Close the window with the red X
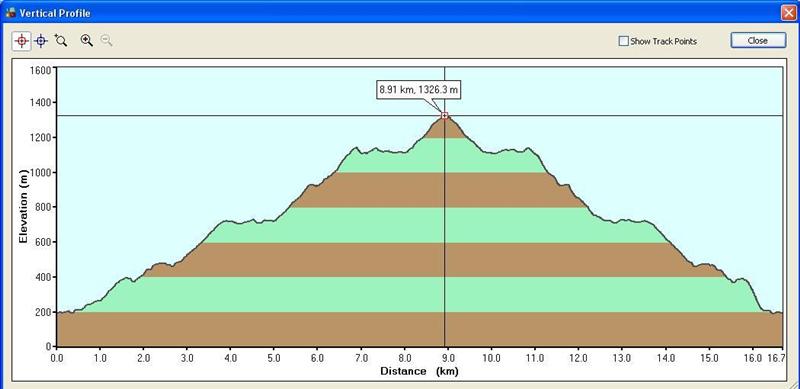Screen dimensions: 800x389 pyautogui.click(x=789, y=13)
